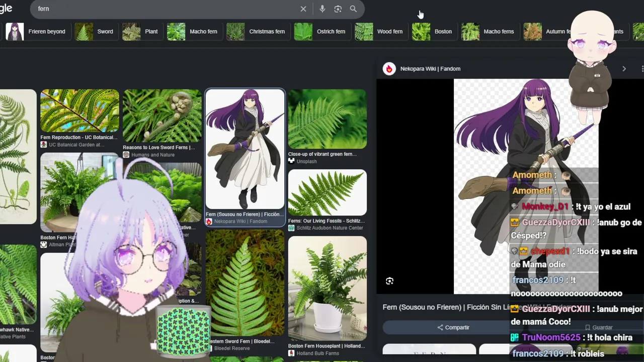Go to next image with the preview arrow
Image resolution: width=644 pixels, height=362 pixels.
[624, 69]
